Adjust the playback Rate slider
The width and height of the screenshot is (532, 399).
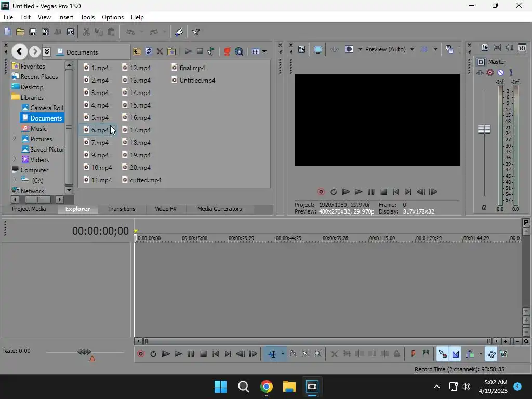pos(84,352)
